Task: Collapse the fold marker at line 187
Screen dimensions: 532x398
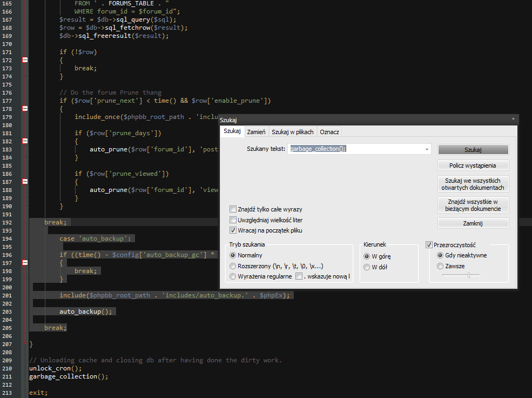Action: tap(25, 182)
